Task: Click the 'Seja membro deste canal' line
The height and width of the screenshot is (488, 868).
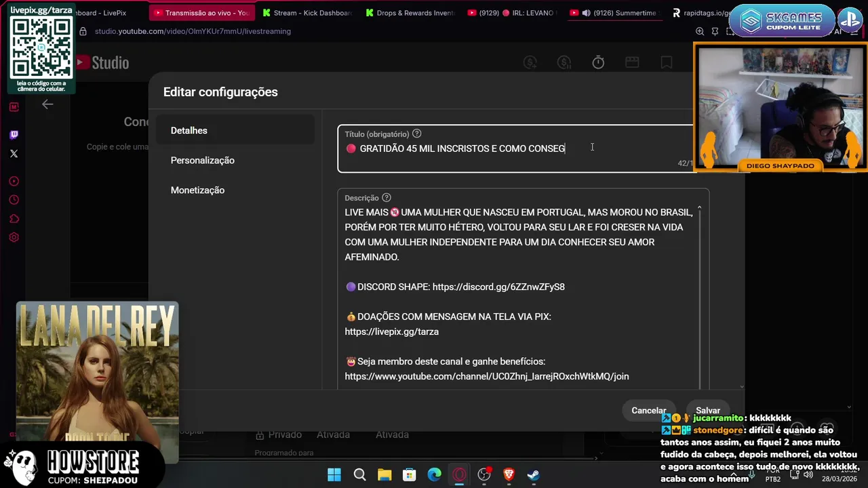Action: 446,361
